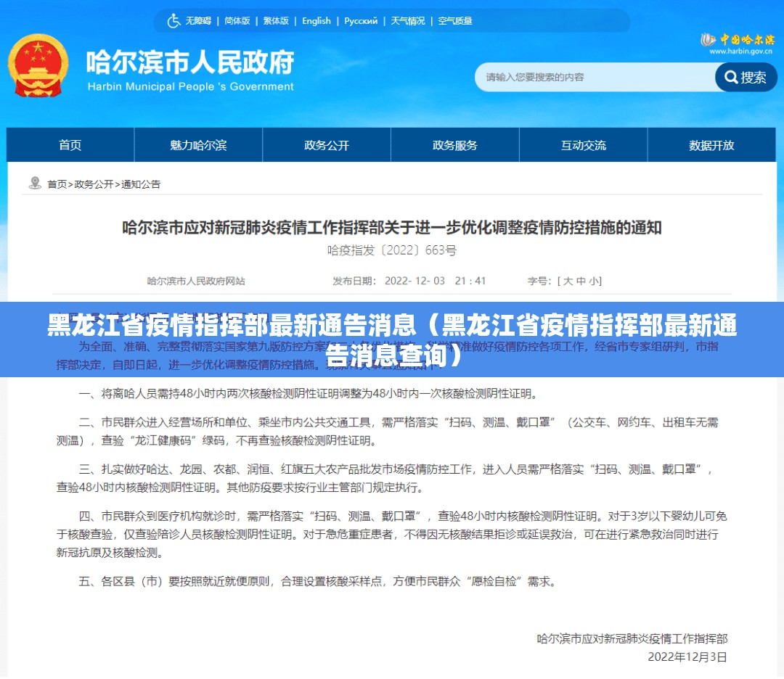This screenshot has height=679, width=784.
Task: Open the 数据开放 navigation tab
Action: pos(711,145)
